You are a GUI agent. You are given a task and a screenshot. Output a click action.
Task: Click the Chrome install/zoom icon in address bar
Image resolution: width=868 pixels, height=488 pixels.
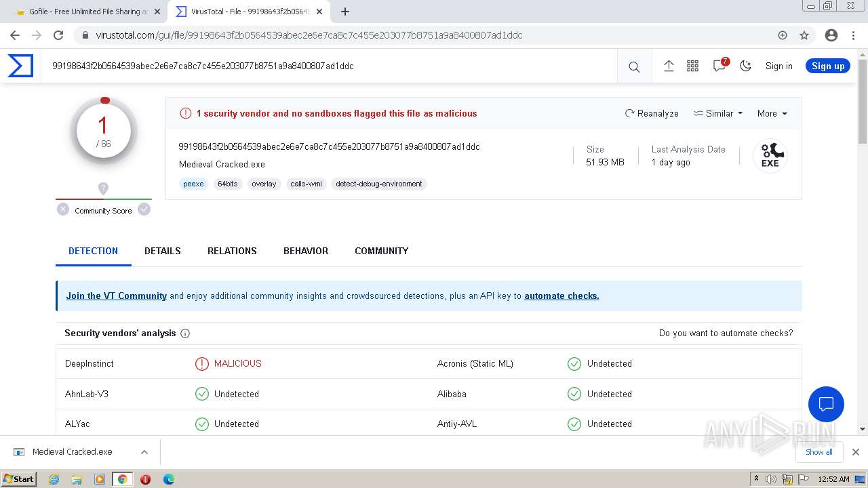(783, 35)
